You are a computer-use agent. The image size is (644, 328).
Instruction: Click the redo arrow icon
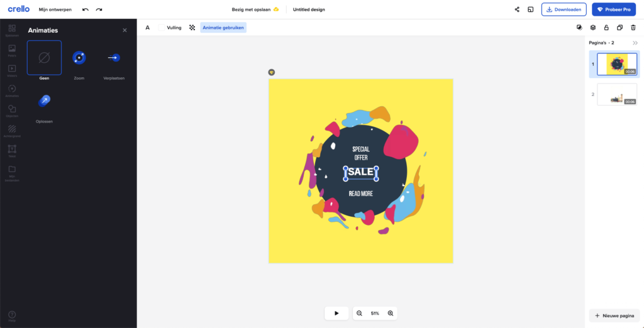pyautogui.click(x=99, y=9)
